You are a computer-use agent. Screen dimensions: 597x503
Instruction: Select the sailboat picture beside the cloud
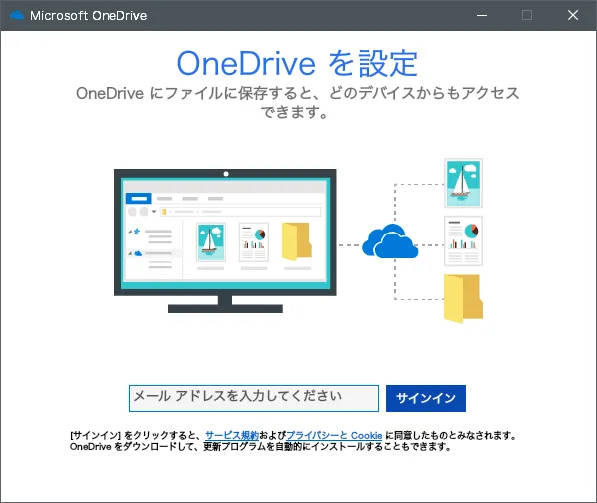463,183
